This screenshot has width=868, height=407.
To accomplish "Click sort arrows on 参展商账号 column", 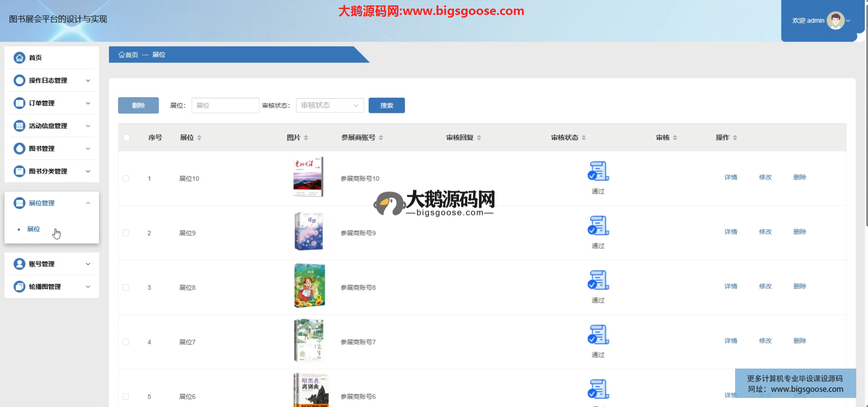I will click(381, 137).
